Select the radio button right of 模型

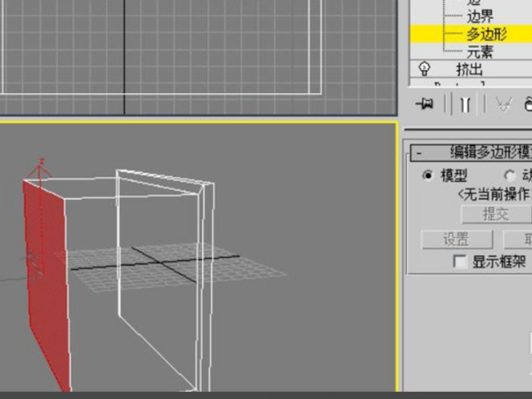509,176
